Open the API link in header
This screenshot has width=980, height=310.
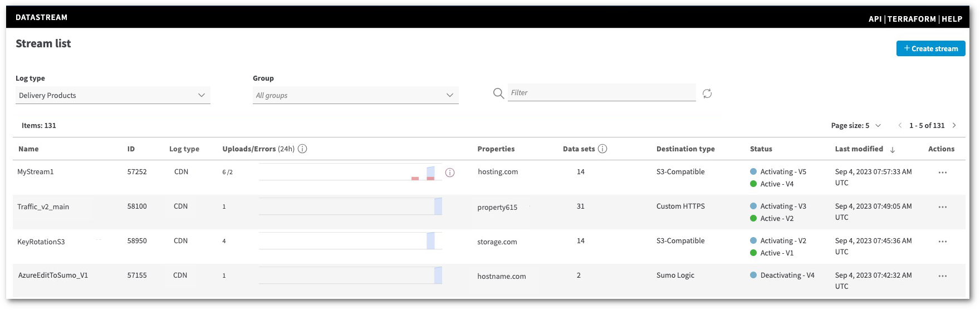875,19
